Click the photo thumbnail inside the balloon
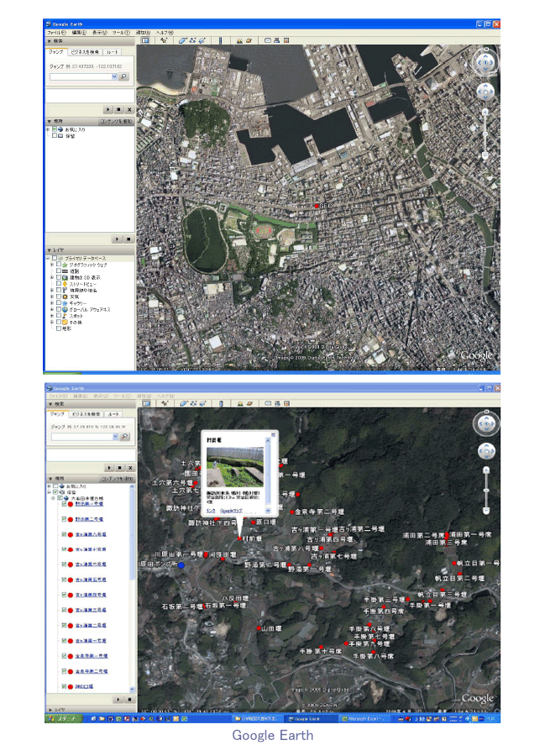 point(235,467)
